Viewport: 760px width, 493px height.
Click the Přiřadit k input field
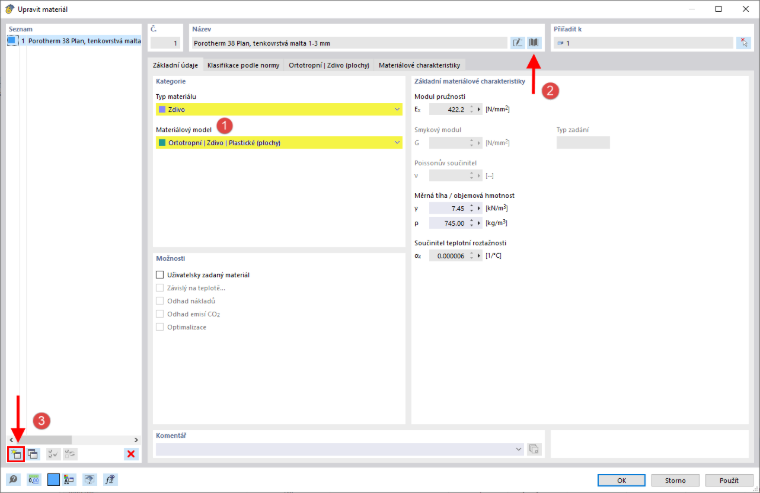pos(644,43)
